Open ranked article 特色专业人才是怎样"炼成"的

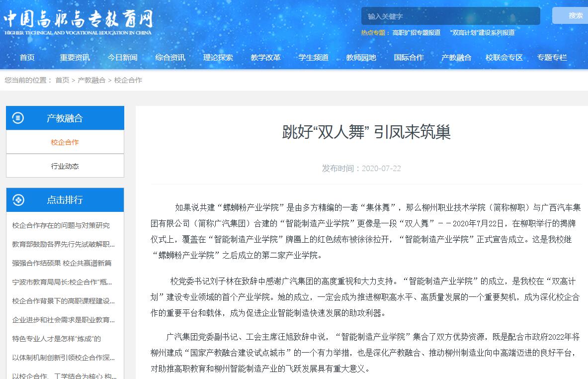[x=57, y=339]
